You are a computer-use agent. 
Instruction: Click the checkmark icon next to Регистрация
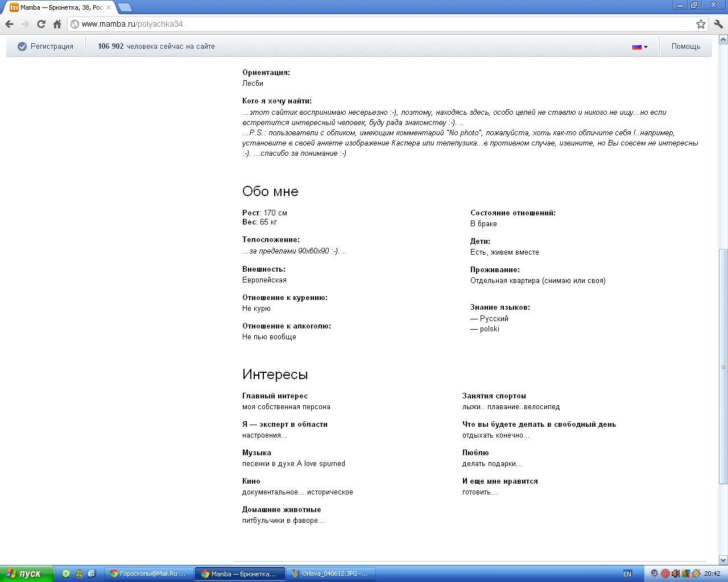pyautogui.click(x=22, y=47)
